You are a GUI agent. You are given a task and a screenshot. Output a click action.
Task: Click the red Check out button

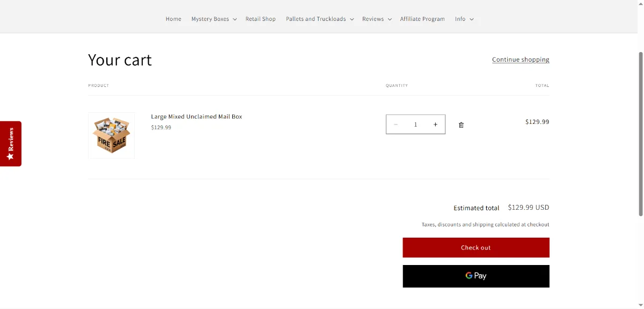(476, 248)
